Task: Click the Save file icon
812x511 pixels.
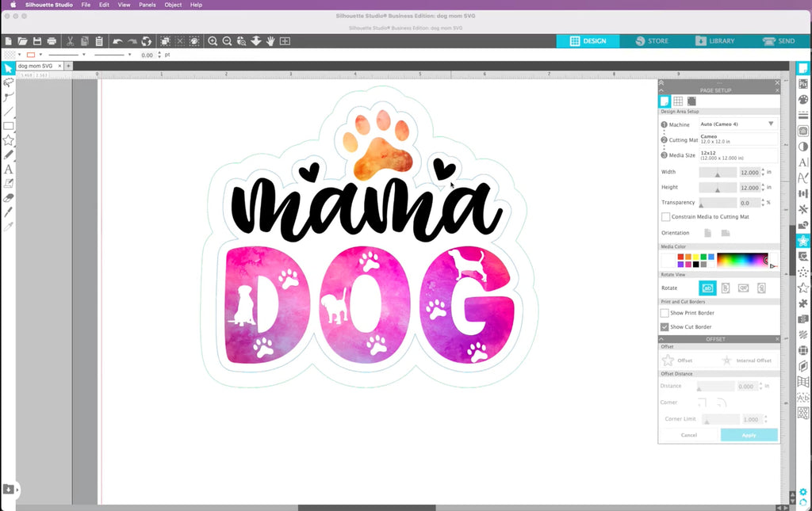Action: 36,41
